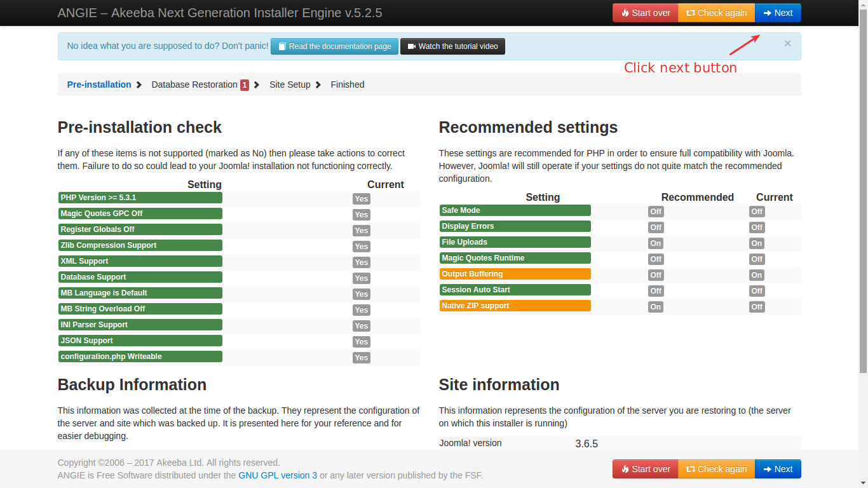Click the MB String Overload Off label
The height and width of the screenshot is (488, 868).
pyautogui.click(x=140, y=309)
